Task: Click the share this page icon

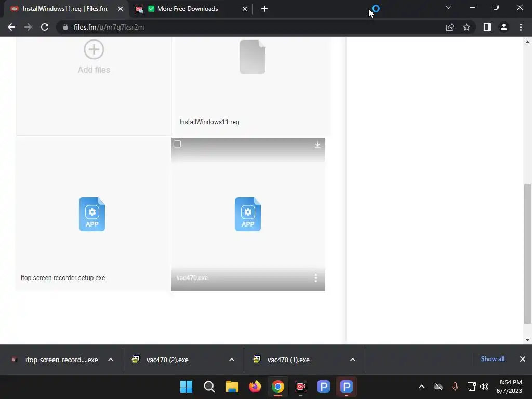Action: (450, 27)
